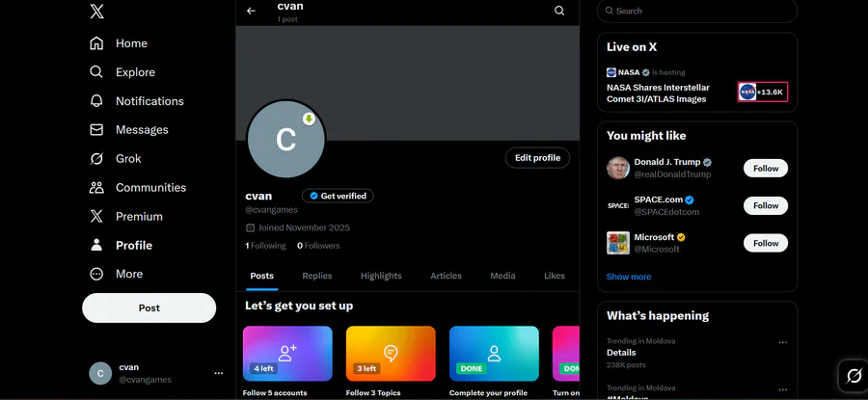Switch to the Articles tab
Image resolution: width=868 pixels, height=400 pixels.
click(447, 276)
